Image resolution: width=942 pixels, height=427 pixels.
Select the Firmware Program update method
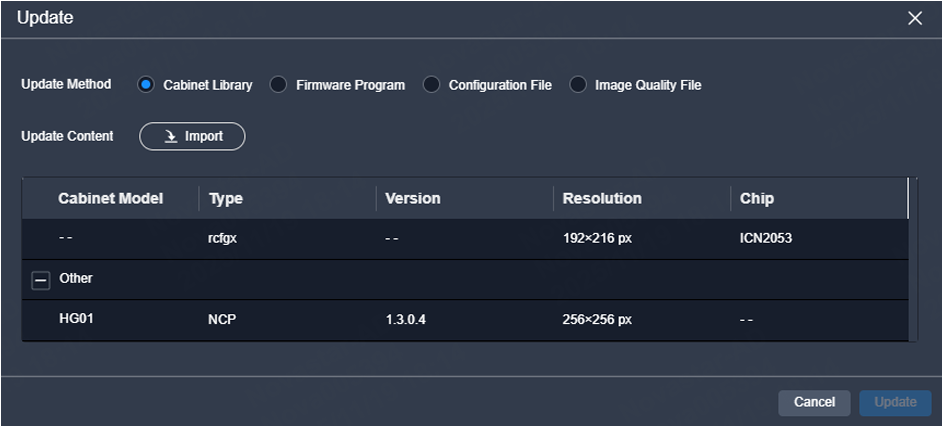tap(278, 85)
